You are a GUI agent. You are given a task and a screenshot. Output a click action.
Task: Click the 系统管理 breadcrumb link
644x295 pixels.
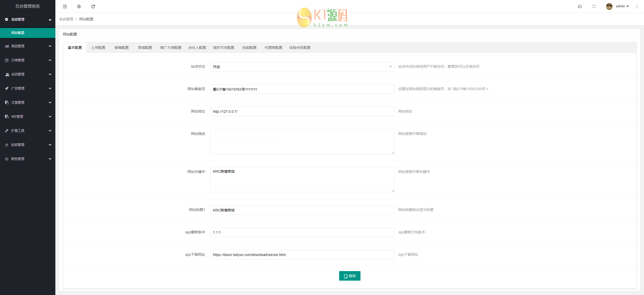(x=66, y=19)
